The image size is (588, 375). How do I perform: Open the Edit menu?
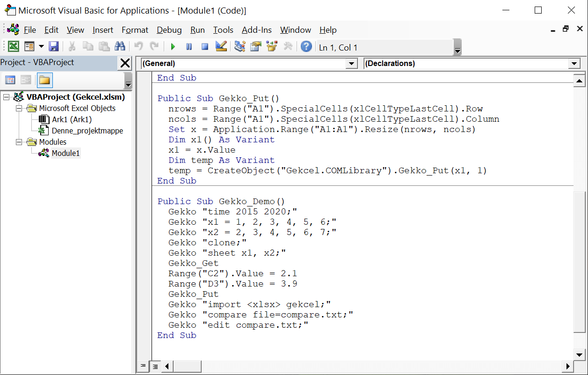pos(51,30)
